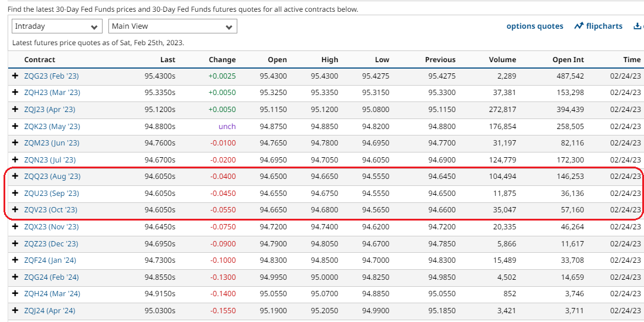This screenshot has height=322, width=644.
Task: Open the Intraday dropdown
Action: pyautogui.click(x=57, y=26)
